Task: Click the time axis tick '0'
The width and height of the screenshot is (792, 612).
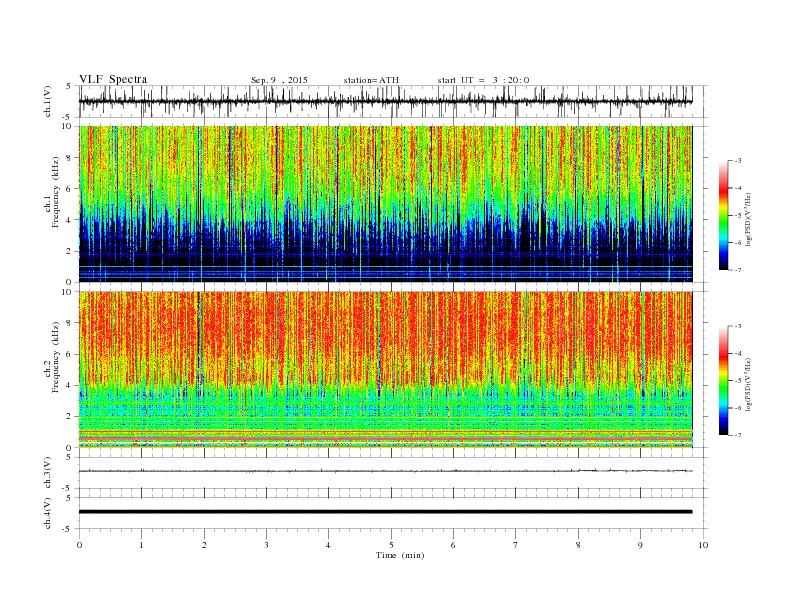Action: pos(79,545)
